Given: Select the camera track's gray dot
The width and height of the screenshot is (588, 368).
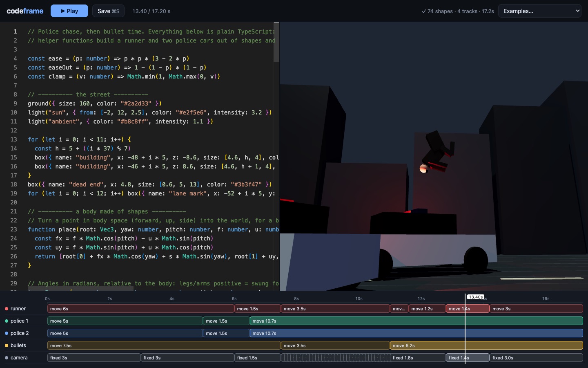Looking at the screenshot, I should point(7,358).
